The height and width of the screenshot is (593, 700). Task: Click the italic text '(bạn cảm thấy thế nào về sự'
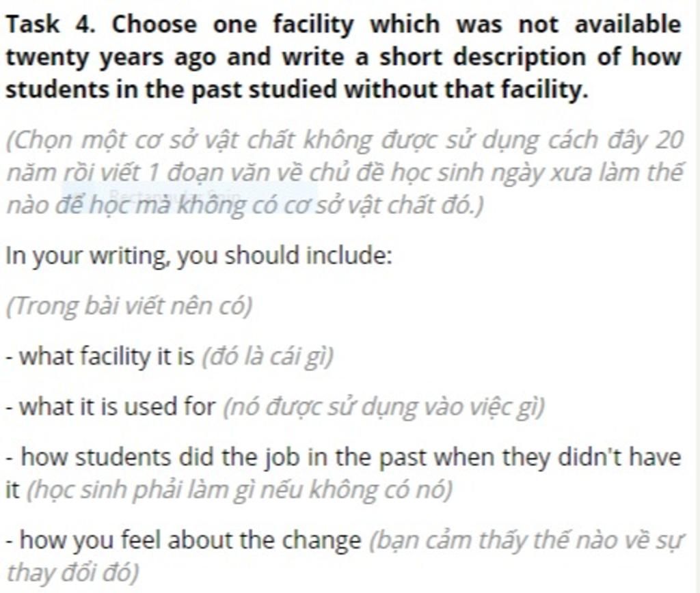coord(526,541)
